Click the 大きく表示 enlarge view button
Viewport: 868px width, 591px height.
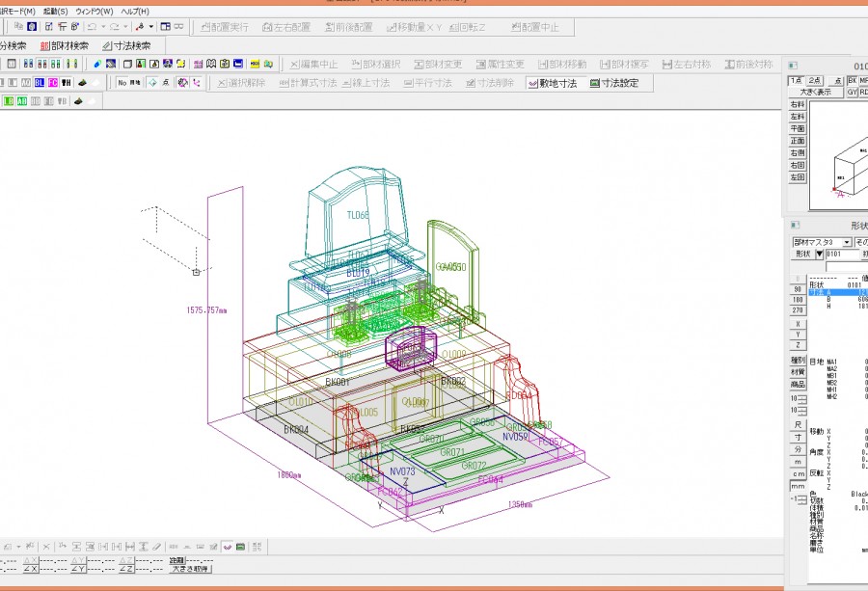click(x=816, y=93)
